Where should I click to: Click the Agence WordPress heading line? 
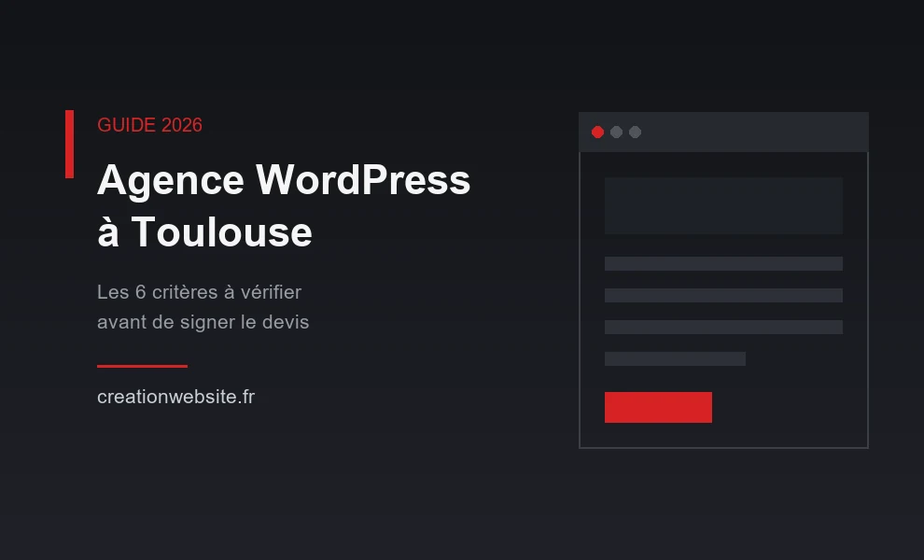284,180
